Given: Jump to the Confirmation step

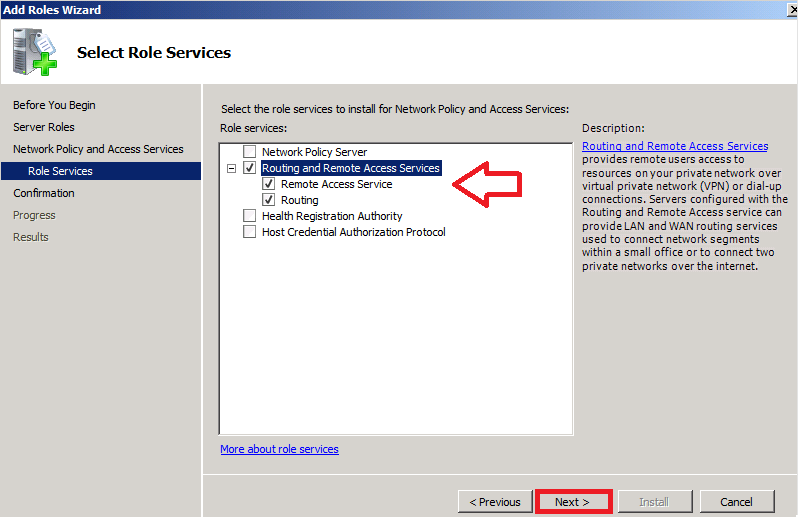Looking at the screenshot, I should click(x=44, y=193).
